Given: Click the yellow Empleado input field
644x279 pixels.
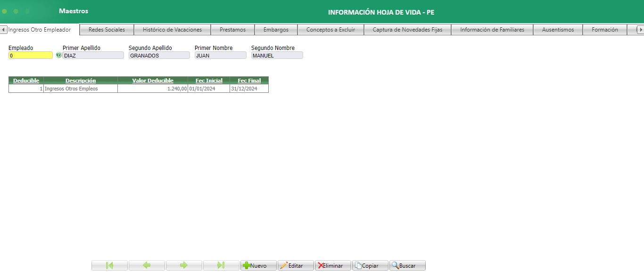Looking at the screenshot, I should coord(30,55).
